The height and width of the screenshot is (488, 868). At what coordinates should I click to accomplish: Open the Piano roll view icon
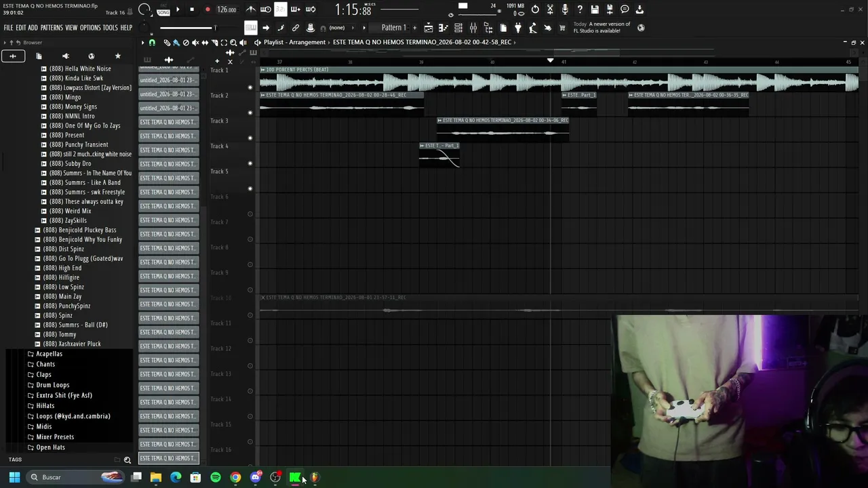[443, 28]
